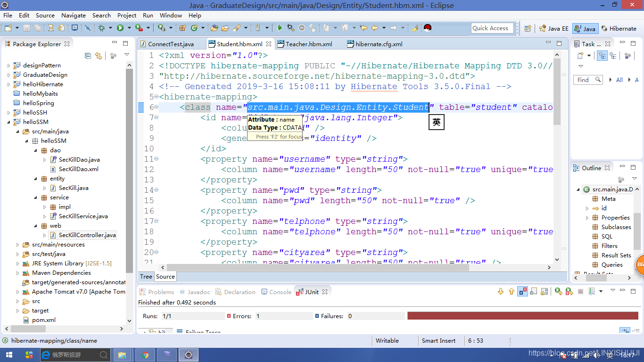Click the JUnit Next Failure down arrow
The height and width of the screenshot is (362, 644).
click(501, 292)
